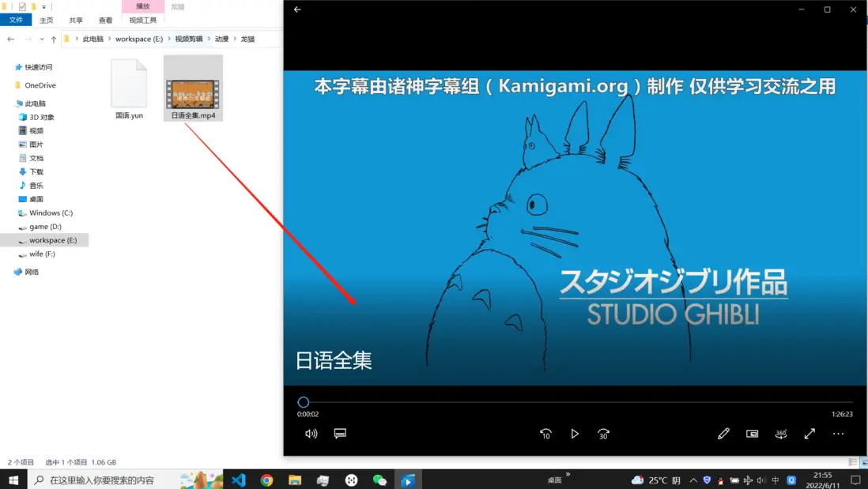Launch Visual Studio Code from taskbar

(239, 480)
